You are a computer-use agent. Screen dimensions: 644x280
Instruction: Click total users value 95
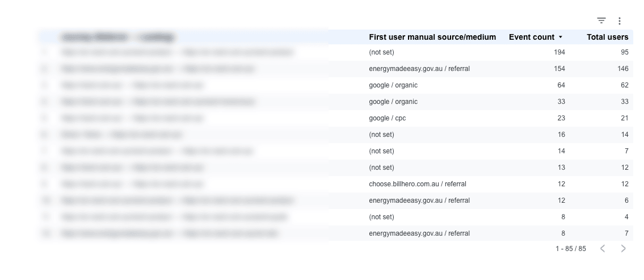point(624,52)
